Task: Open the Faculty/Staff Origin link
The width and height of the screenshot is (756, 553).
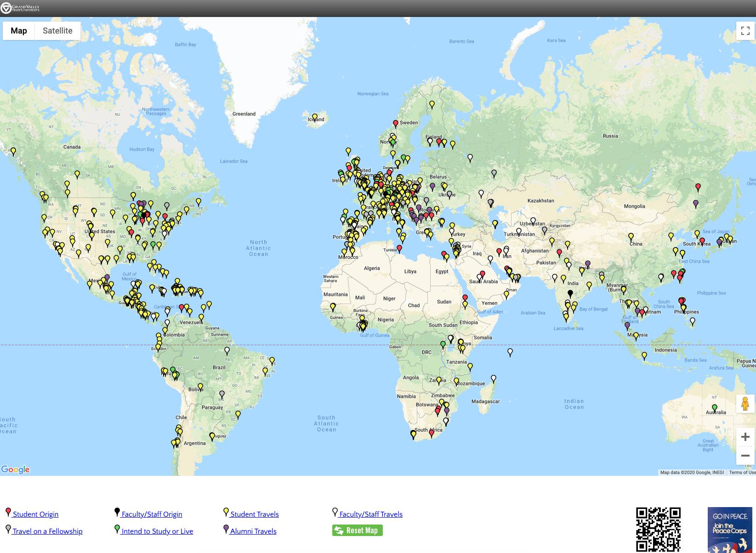Action: (152, 514)
